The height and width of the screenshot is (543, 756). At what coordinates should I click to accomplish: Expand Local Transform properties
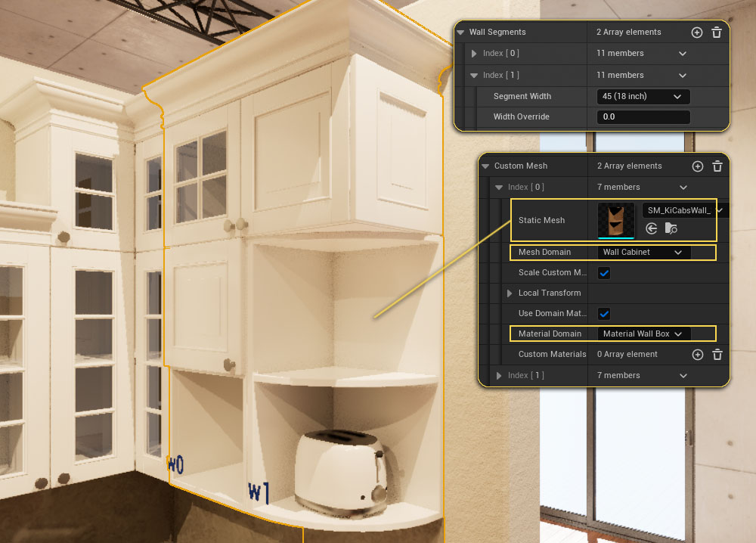510,293
